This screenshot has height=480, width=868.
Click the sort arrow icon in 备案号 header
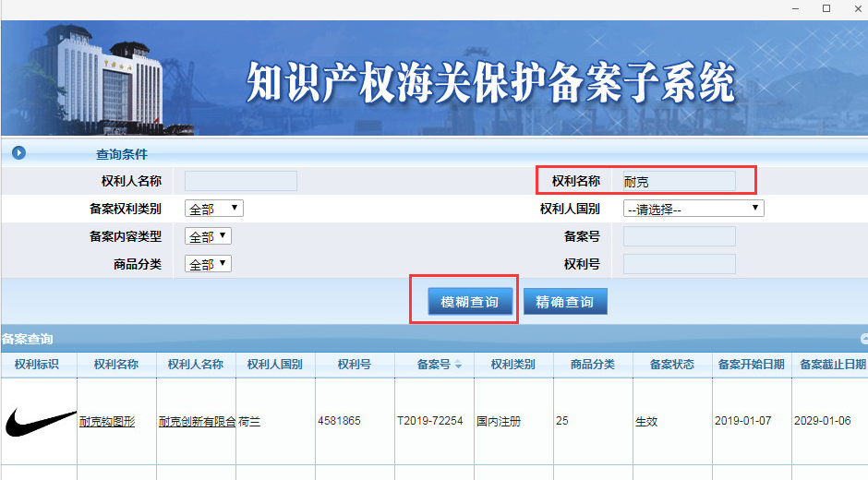(x=458, y=366)
